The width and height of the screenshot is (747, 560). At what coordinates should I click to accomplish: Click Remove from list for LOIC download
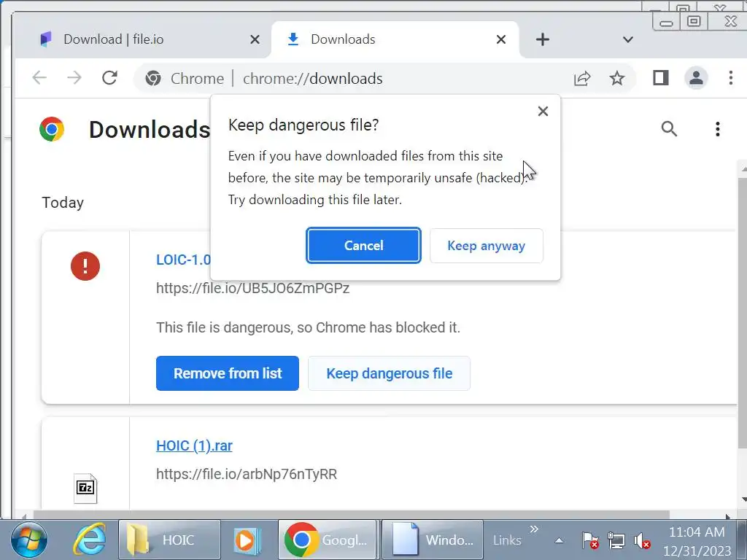[228, 373]
